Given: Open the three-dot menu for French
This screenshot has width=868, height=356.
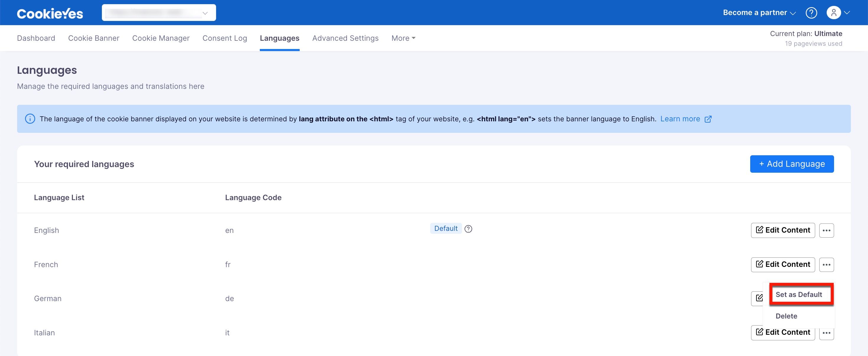Looking at the screenshot, I should [x=826, y=265].
